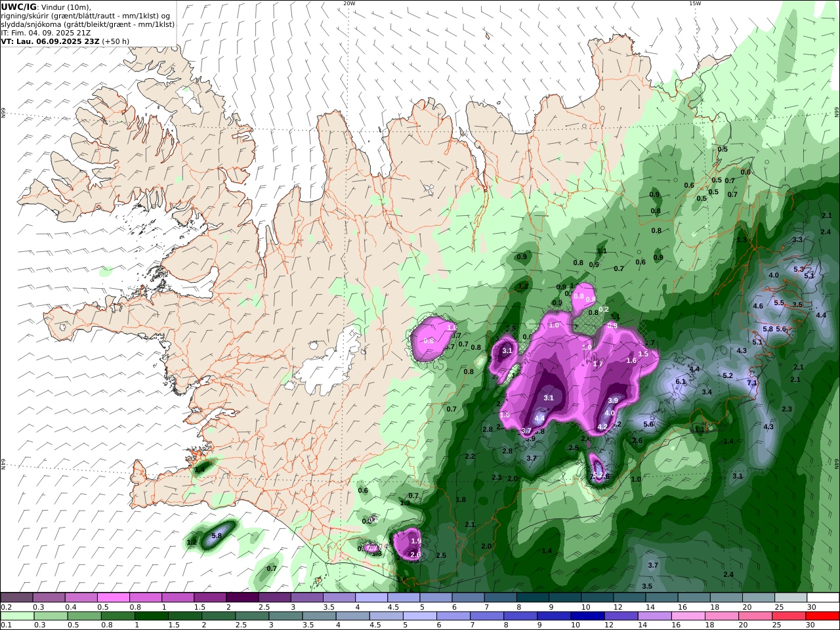Click the darkest green 1 swatch in bottom legend row

pos(151,616)
